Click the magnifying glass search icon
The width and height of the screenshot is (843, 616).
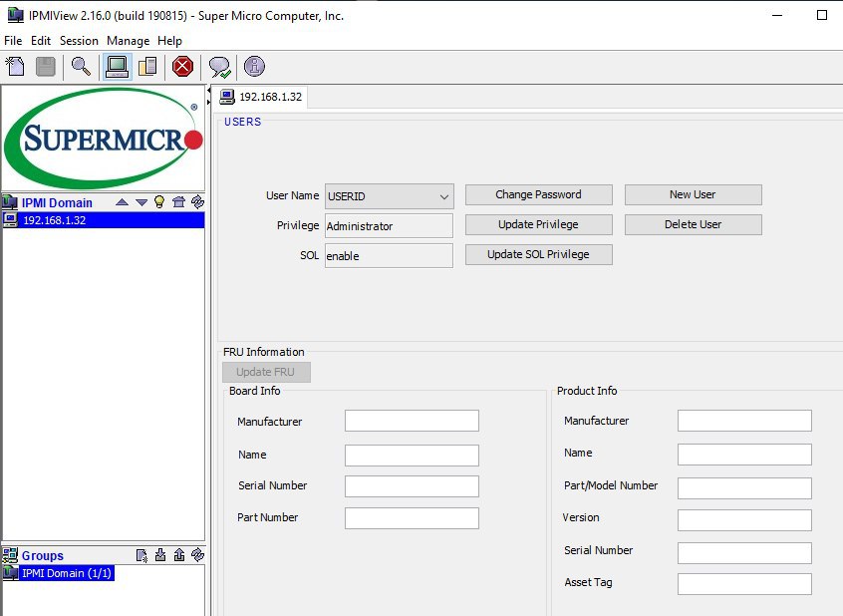81,67
